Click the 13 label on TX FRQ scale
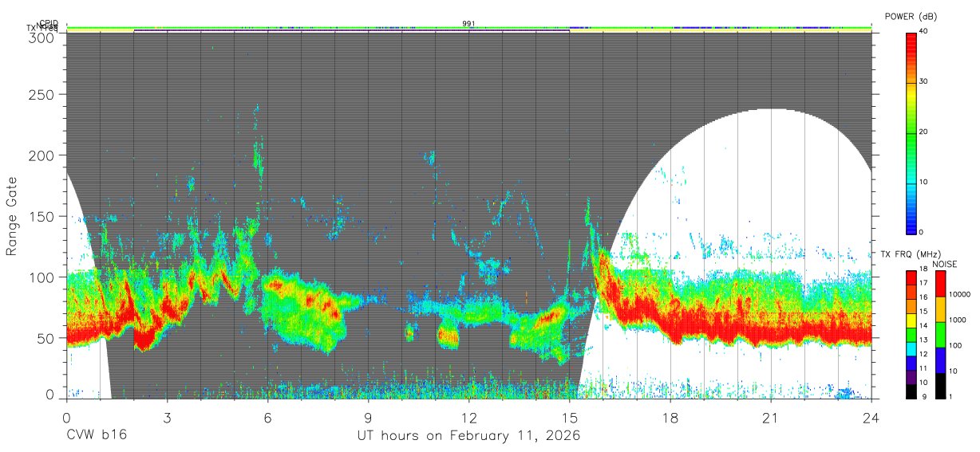The height and width of the screenshot is (452, 980). coord(923,340)
